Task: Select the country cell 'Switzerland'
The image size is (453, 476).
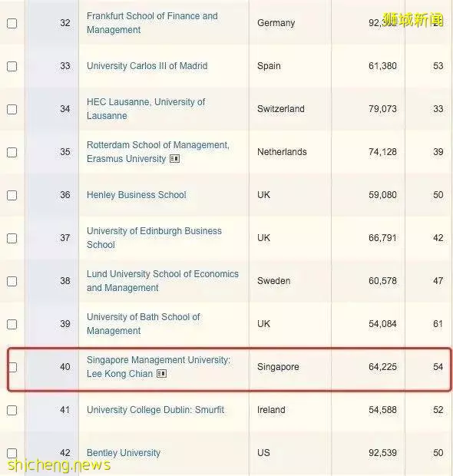Action: (x=280, y=109)
